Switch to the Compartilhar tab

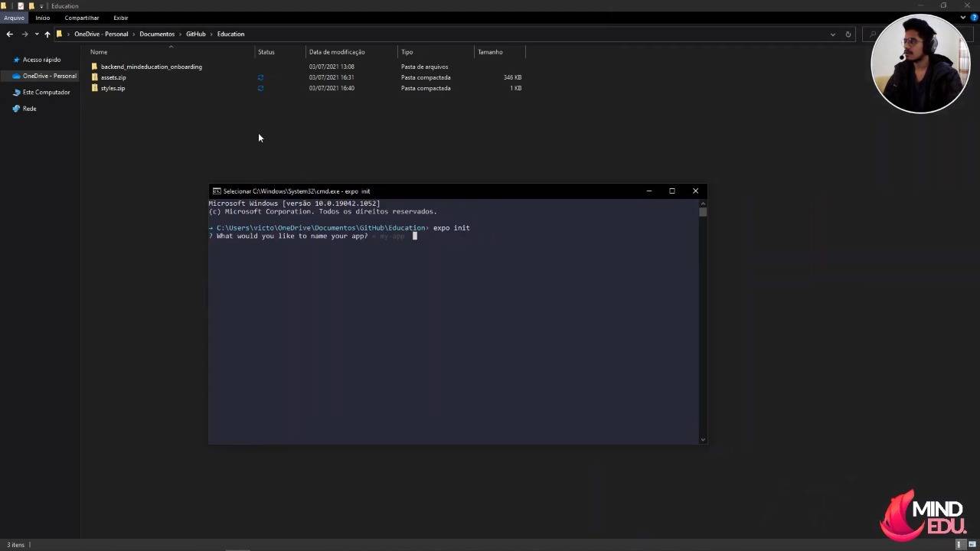(82, 18)
